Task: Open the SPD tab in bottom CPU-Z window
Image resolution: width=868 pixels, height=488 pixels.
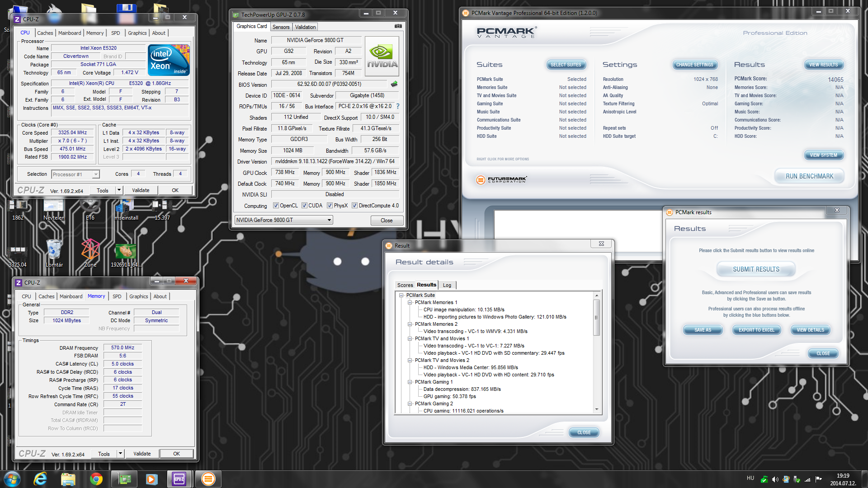Action: (117, 296)
